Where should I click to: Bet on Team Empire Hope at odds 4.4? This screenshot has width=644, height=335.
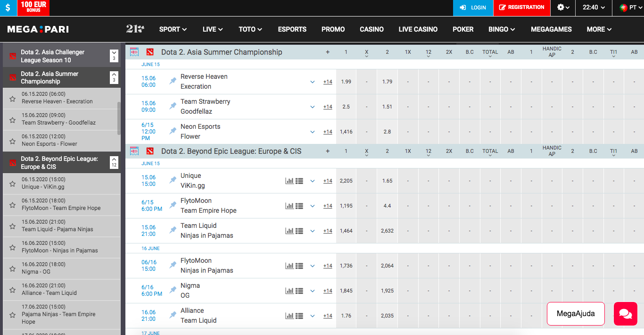point(387,206)
